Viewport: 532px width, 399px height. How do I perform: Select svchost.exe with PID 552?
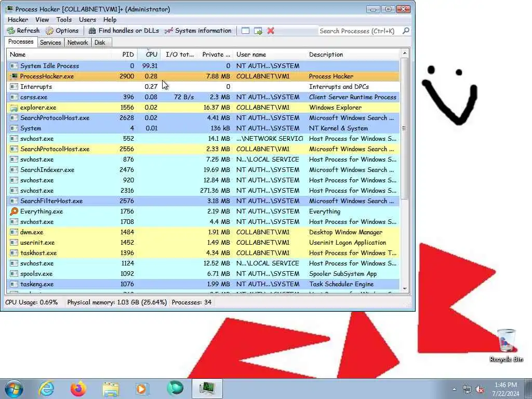203,138
